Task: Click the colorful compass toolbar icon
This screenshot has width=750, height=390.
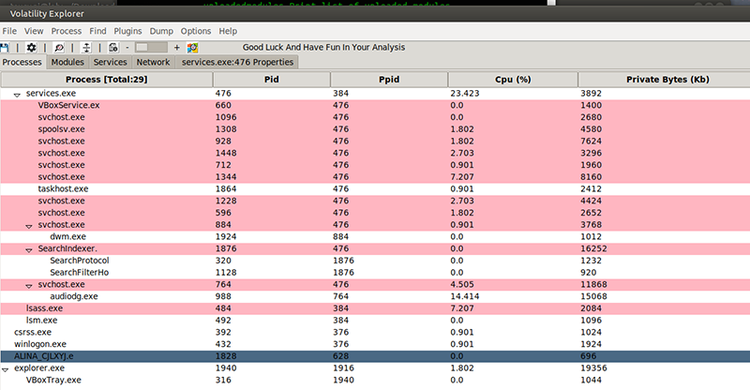Action: (x=192, y=47)
